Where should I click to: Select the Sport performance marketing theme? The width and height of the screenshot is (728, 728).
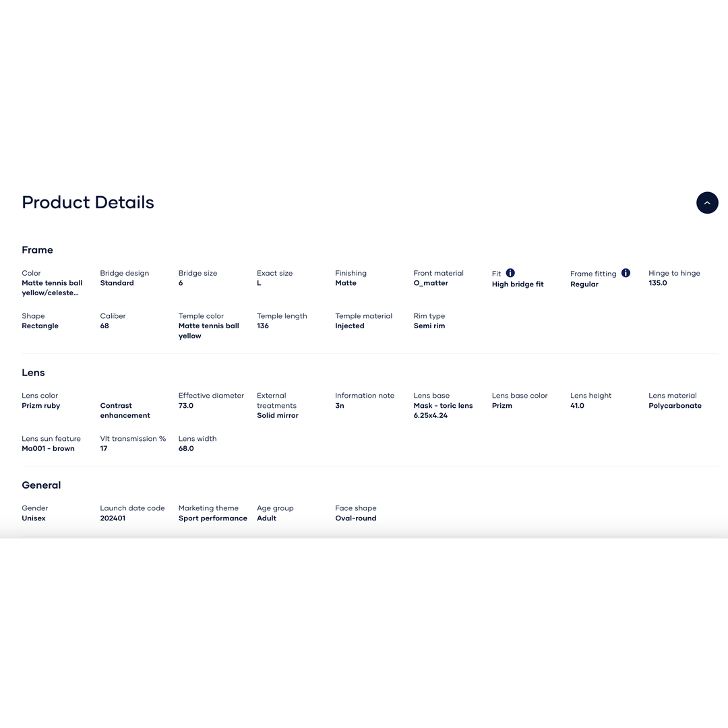point(212,518)
